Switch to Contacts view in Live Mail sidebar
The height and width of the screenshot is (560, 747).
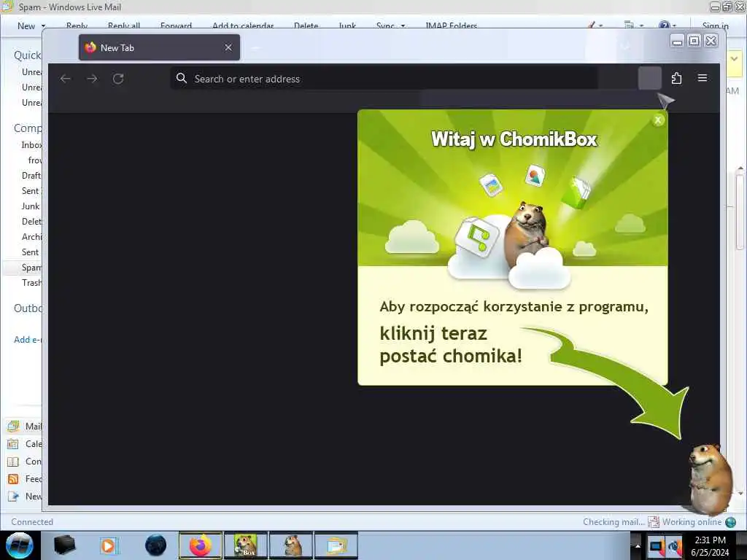pyautogui.click(x=25, y=462)
